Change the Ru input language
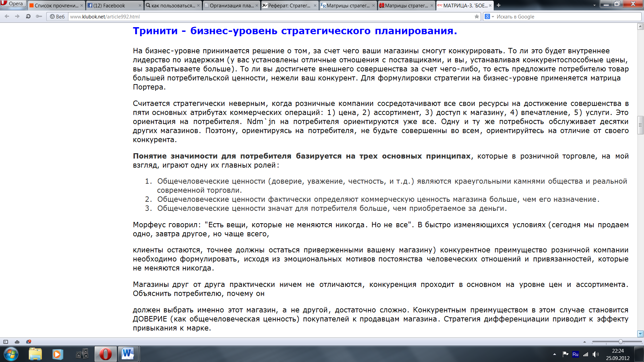 [575, 354]
